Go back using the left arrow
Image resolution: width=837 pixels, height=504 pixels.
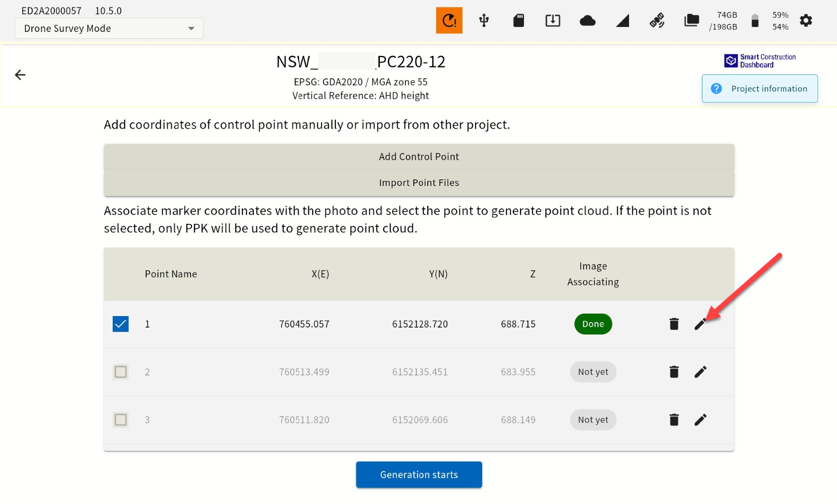(x=20, y=75)
